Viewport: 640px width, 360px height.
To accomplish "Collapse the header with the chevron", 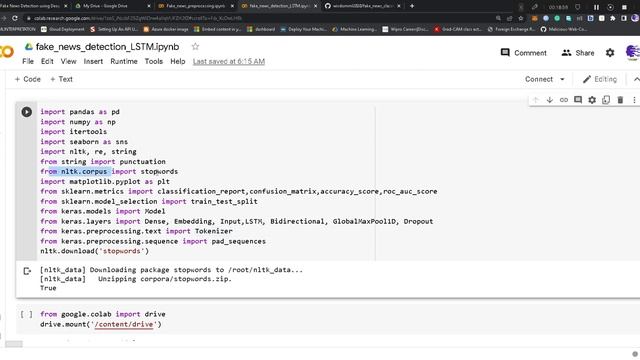I will click(x=636, y=79).
